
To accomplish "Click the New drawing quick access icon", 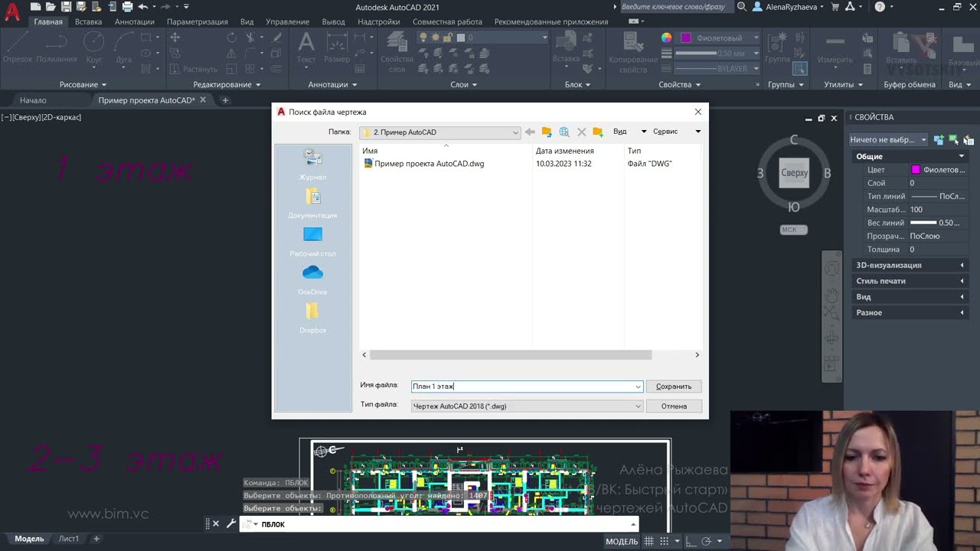I will pyautogui.click(x=35, y=7).
